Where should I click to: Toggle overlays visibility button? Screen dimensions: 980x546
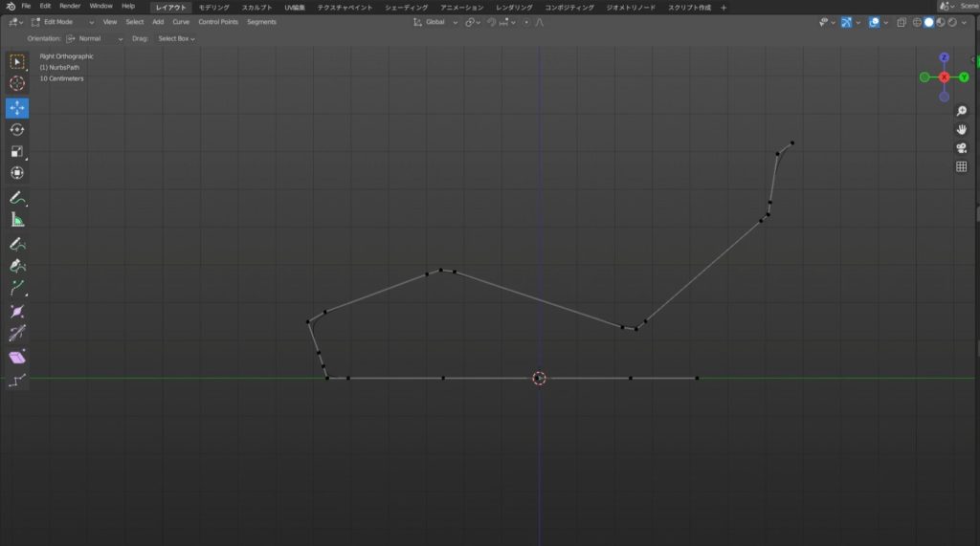pyautogui.click(x=874, y=22)
